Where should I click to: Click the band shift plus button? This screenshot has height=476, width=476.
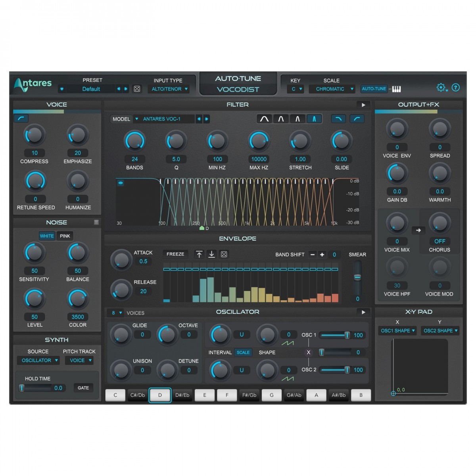[x=322, y=255]
